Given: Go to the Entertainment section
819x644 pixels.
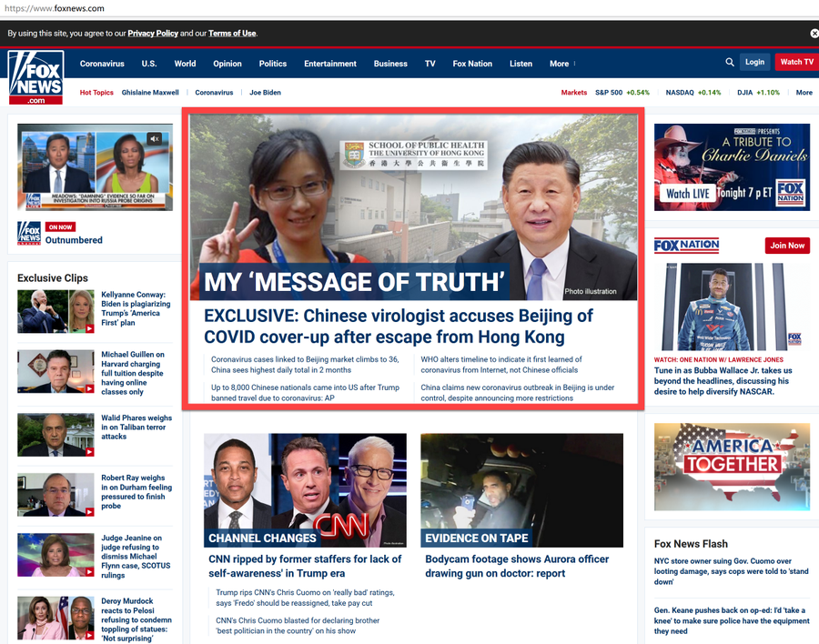Looking at the screenshot, I should coord(330,64).
